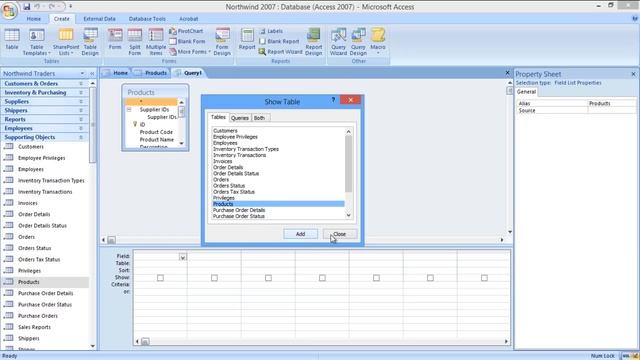The image size is (640, 360).
Task: Click the Report Design icon
Action: pyautogui.click(x=314, y=42)
